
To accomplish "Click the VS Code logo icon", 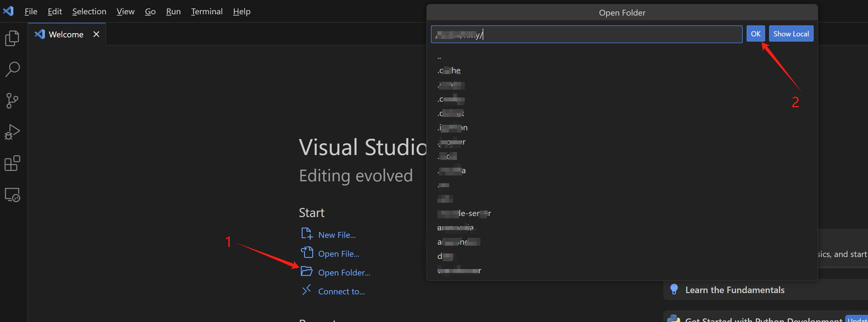I will 8,11.
